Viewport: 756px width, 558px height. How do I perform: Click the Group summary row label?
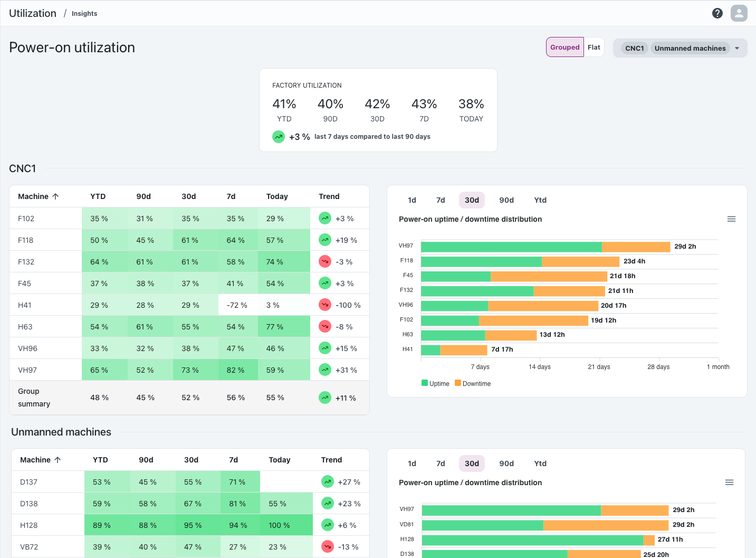pyautogui.click(x=34, y=398)
